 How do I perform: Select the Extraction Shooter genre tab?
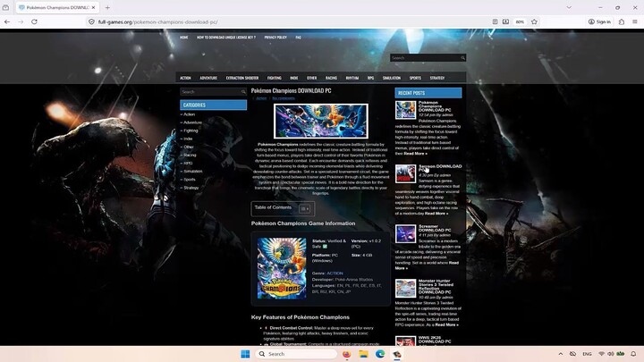pyautogui.click(x=242, y=78)
